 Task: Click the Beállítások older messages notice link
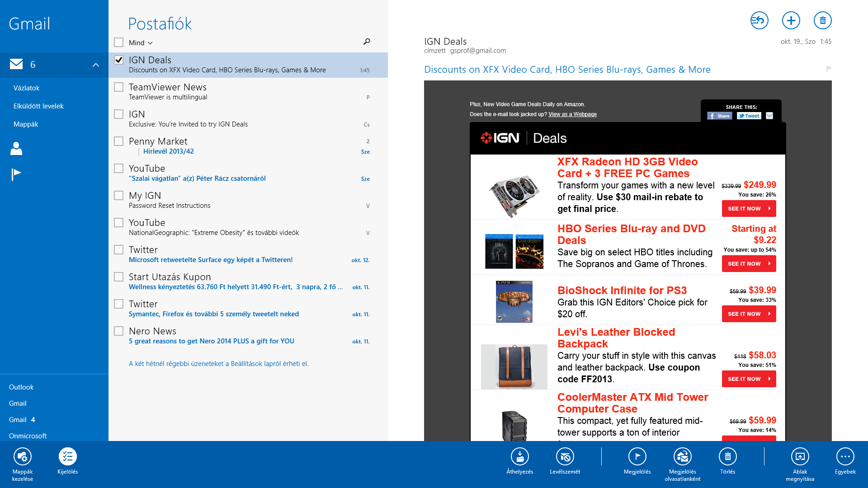click(218, 364)
